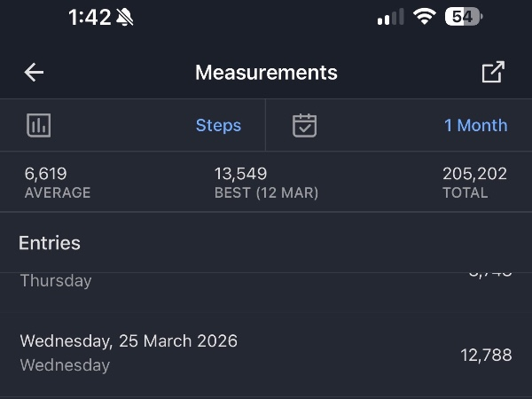532x399 pixels.
Task: Tap the Entries section header
Action: 50,243
